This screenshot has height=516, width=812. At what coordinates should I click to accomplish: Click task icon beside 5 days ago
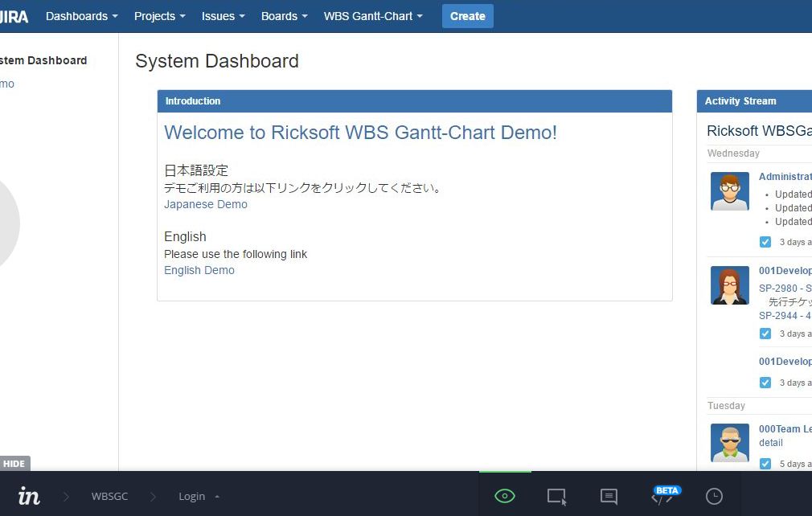pyautogui.click(x=765, y=464)
